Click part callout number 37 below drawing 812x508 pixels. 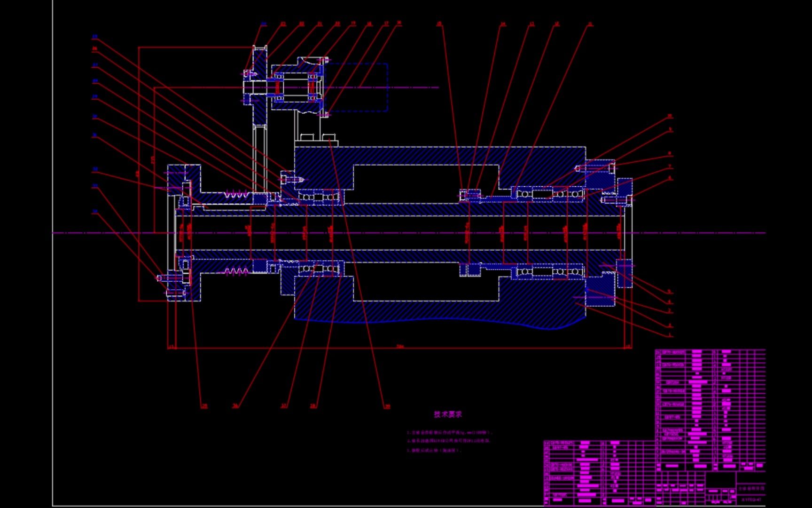284,406
